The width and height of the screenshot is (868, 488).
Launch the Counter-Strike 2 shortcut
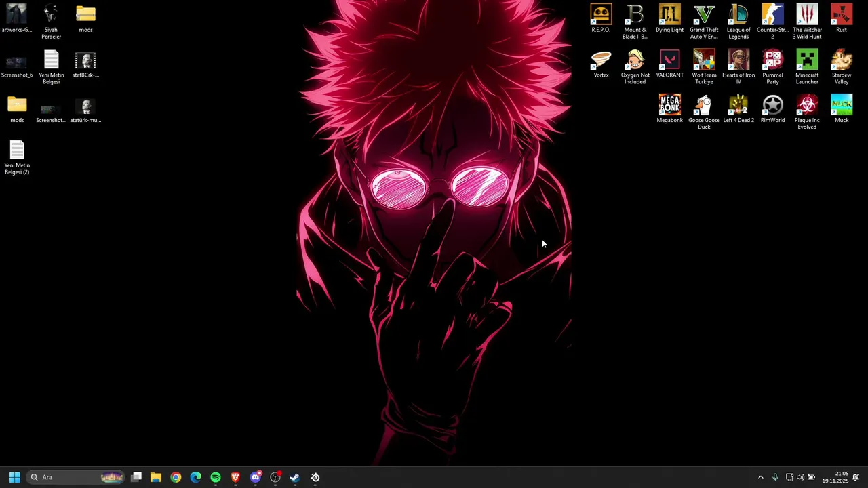click(772, 22)
